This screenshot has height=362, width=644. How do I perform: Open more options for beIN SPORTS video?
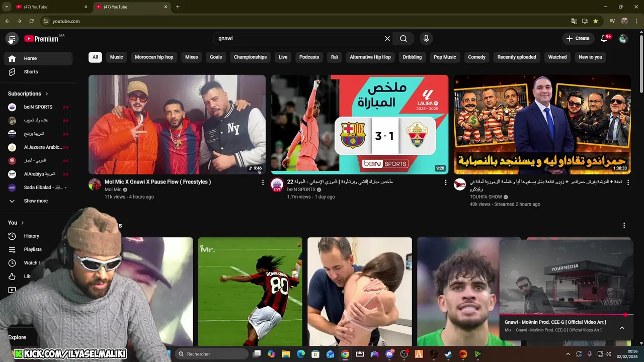(445, 183)
